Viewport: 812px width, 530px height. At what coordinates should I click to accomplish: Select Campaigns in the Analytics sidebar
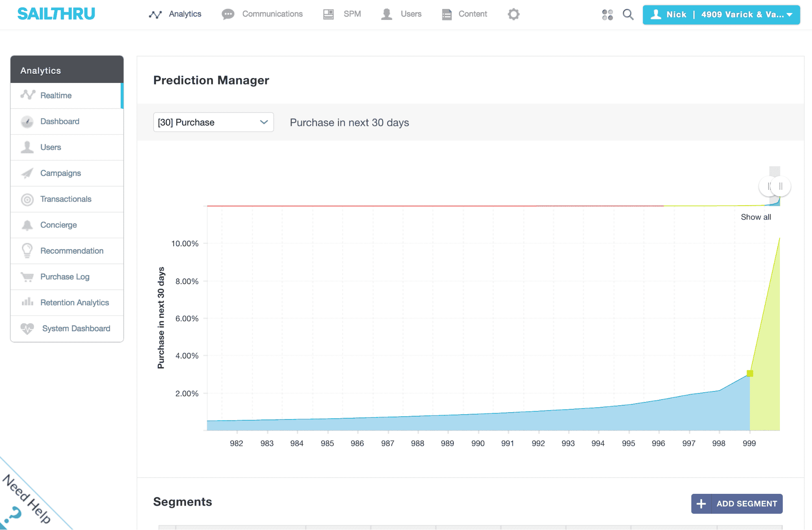tap(61, 173)
